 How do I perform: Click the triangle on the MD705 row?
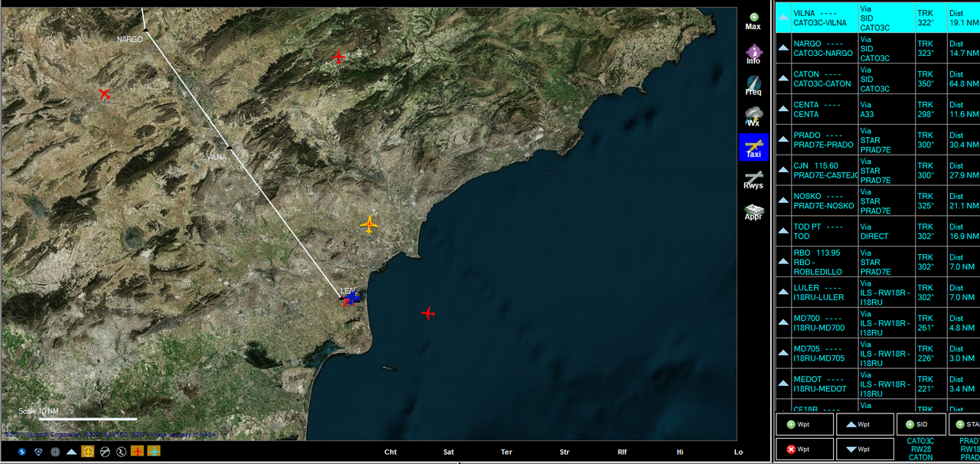783,353
